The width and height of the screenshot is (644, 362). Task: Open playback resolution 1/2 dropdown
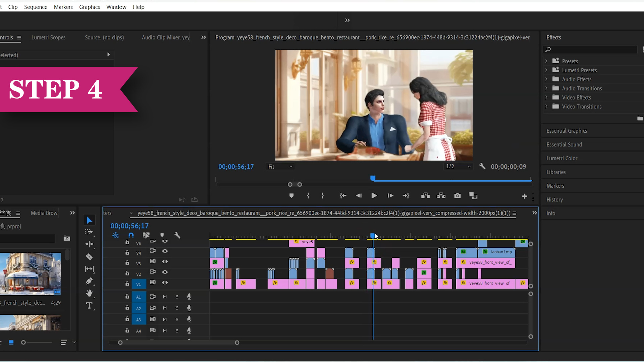point(458,166)
